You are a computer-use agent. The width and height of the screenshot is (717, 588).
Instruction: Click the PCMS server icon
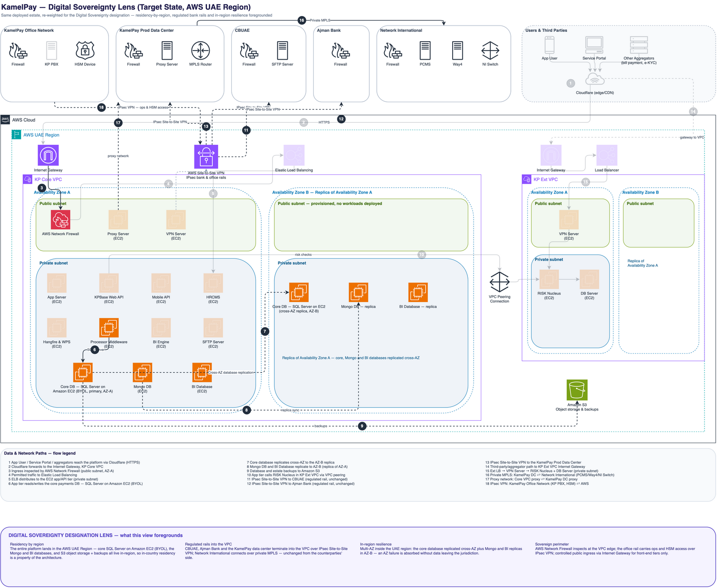[x=425, y=51]
